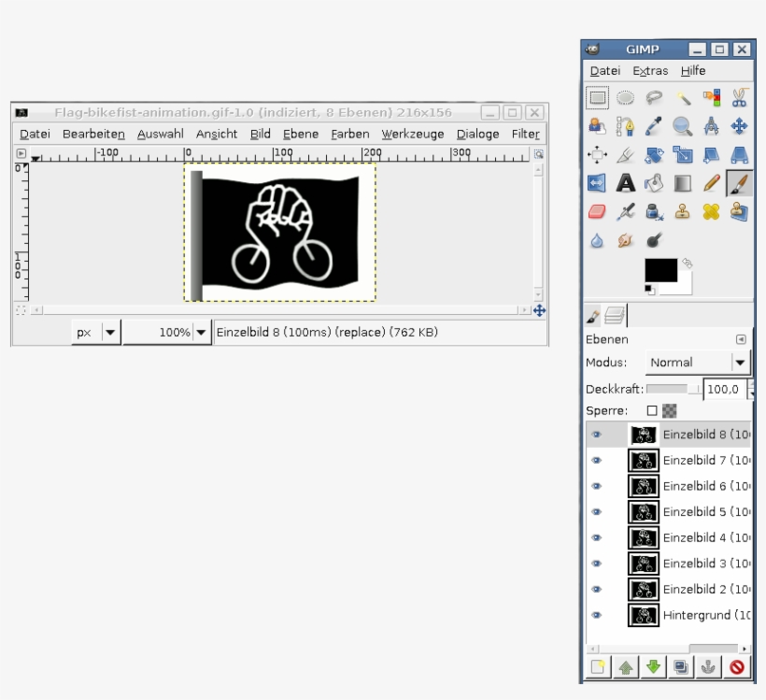The width and height of the screenshot is (766, 700).
Task: Expand the px units dropdown
Action: [x=110, y=332]
